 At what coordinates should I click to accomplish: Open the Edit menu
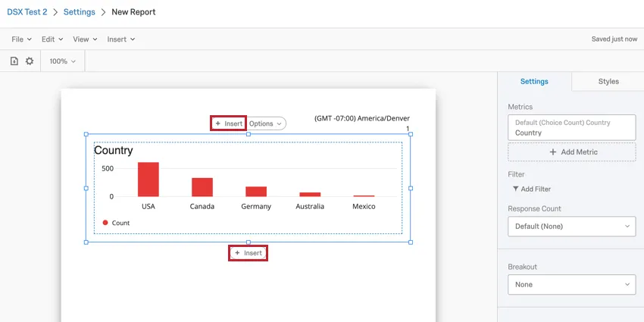tap(52, 39)
